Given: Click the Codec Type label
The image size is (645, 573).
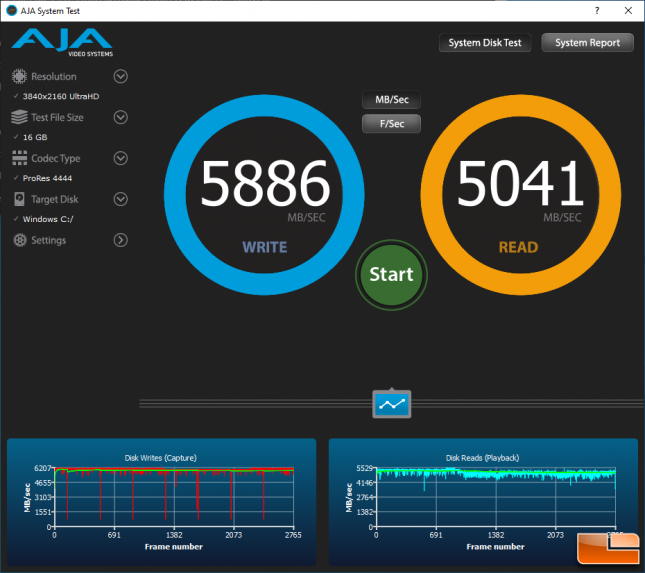Looking at the screenshot, I should coord(56,158).
